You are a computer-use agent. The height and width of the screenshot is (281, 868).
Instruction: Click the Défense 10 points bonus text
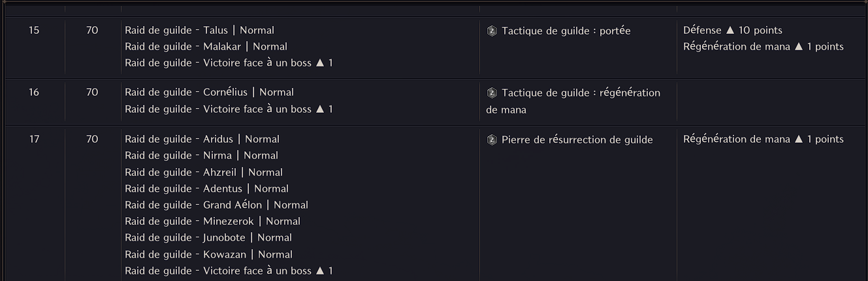coord(732,30)
